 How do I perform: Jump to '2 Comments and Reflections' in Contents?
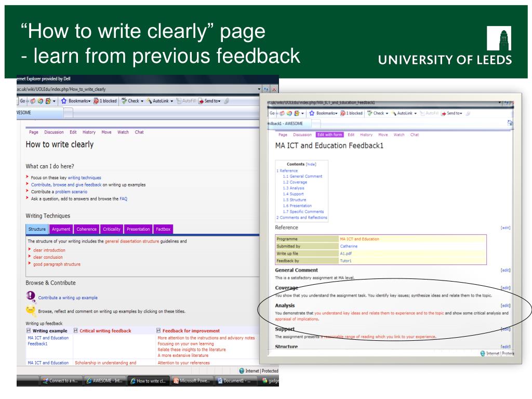[x=302, y=218]
